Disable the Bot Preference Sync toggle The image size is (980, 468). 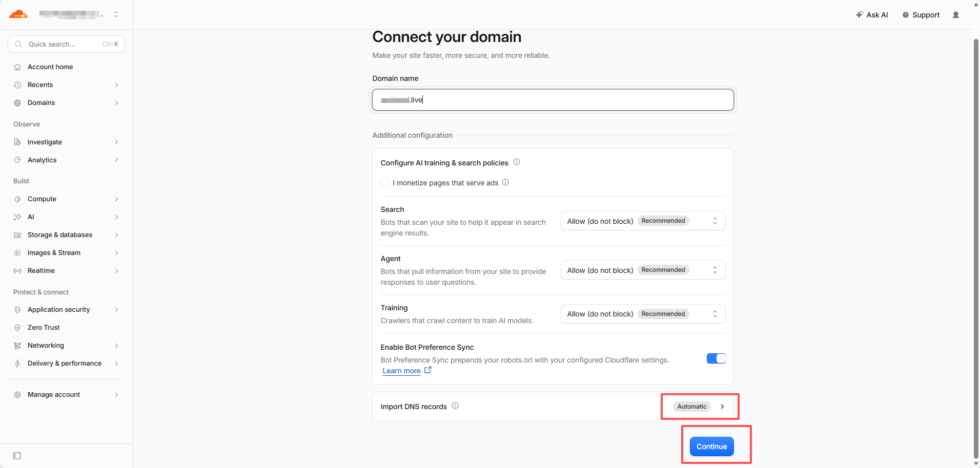tap(716, 358)
